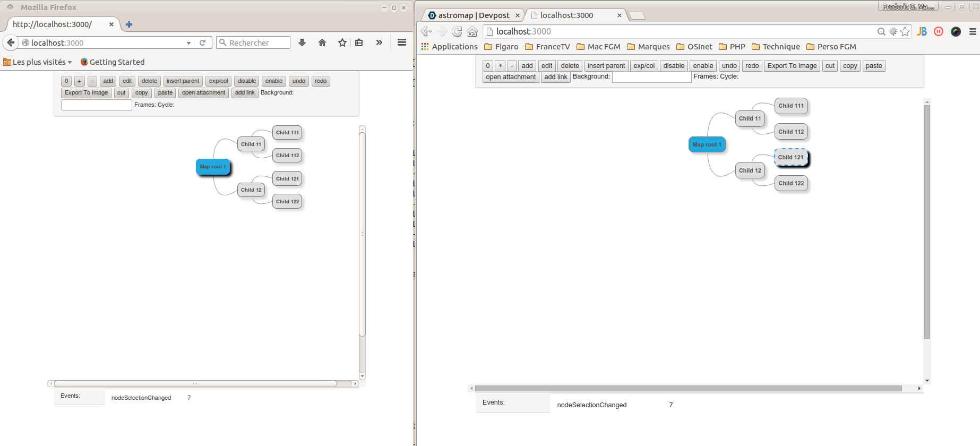Click Export To Image in Chrome window
The image size is (980, 446).
tap(792, 66)
